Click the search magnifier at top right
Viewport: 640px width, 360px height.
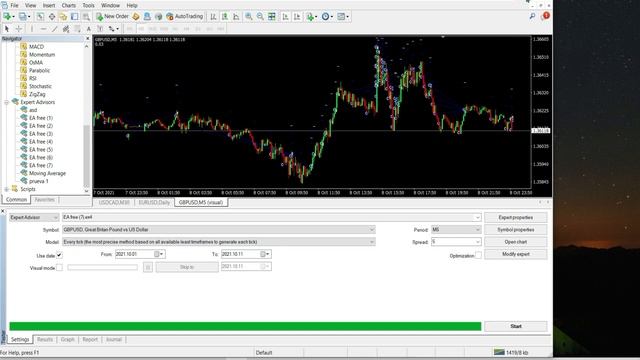[x=532, y=16]
